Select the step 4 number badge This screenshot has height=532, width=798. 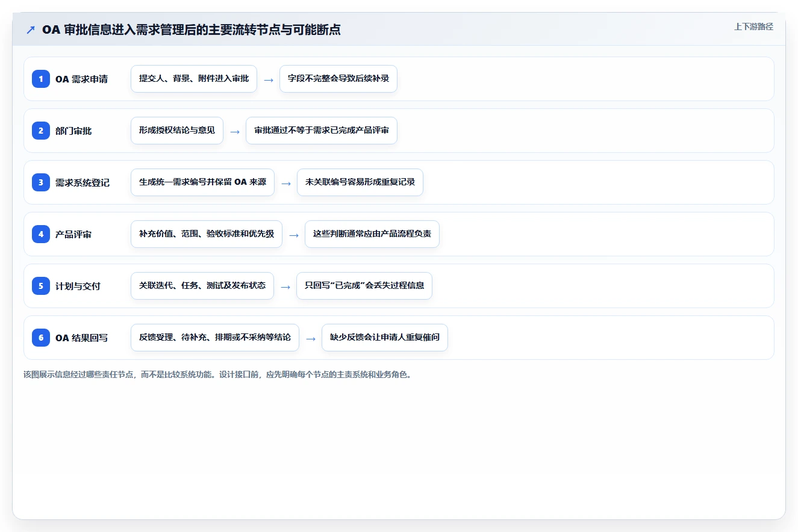pos(41,234)
